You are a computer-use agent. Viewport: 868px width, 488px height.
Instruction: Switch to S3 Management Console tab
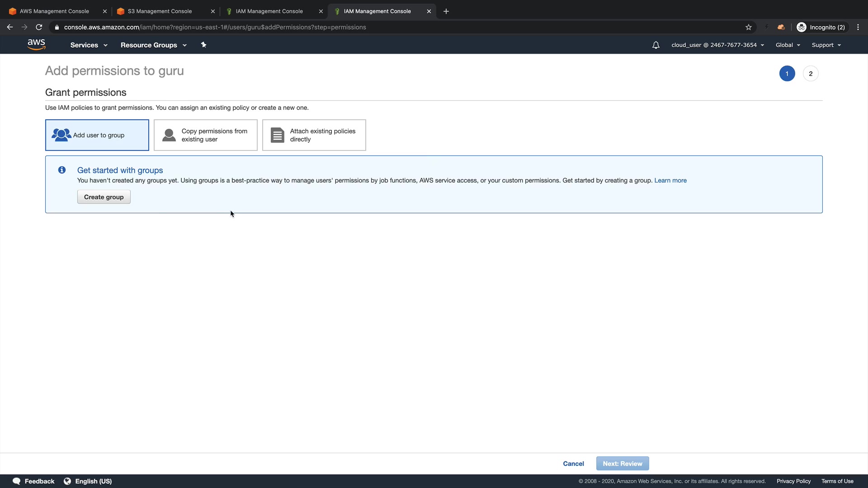tap(160, 11)
